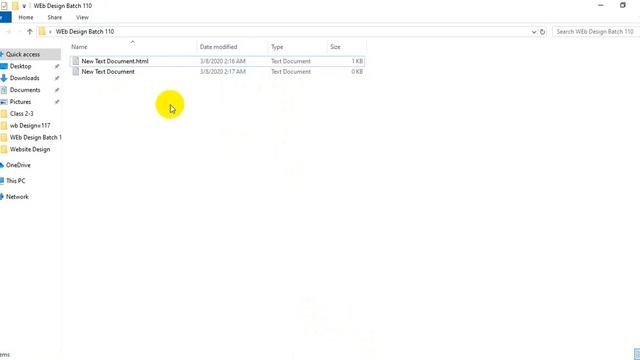Open the Website Design sidebar folder
Screen dimensions: 640x360
[x=30, y=149]
